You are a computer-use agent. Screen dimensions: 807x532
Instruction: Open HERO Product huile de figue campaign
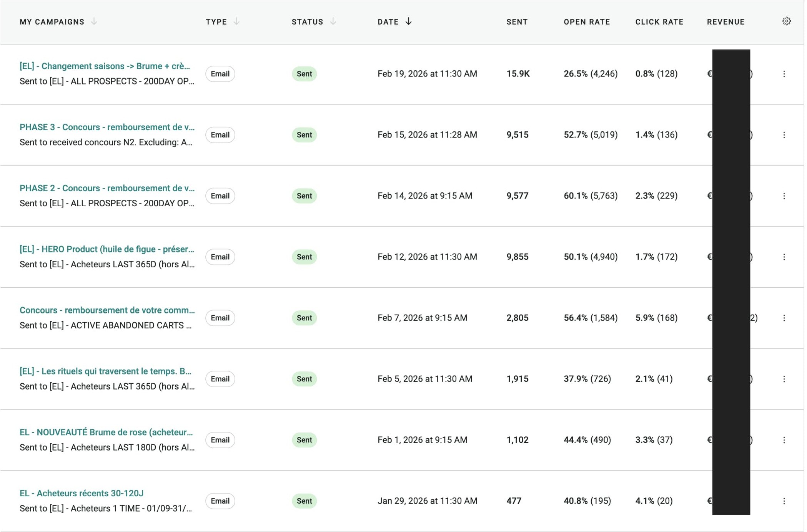tap(106, 249)
